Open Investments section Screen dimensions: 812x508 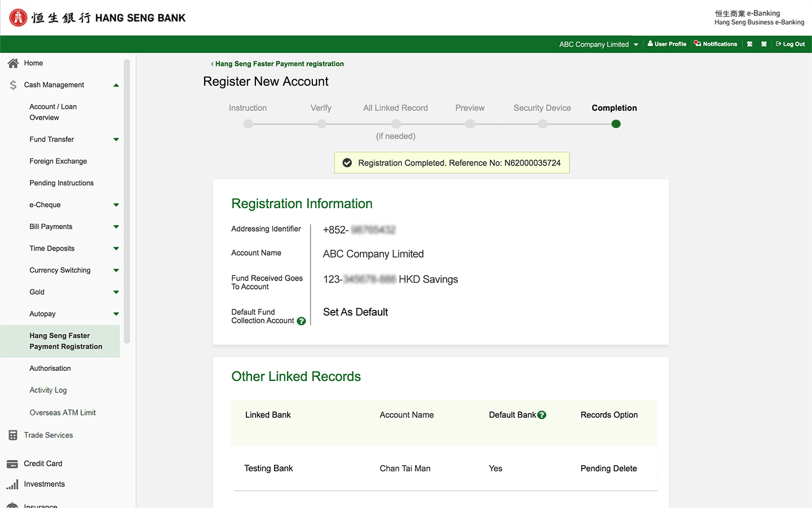coord(45,484)
